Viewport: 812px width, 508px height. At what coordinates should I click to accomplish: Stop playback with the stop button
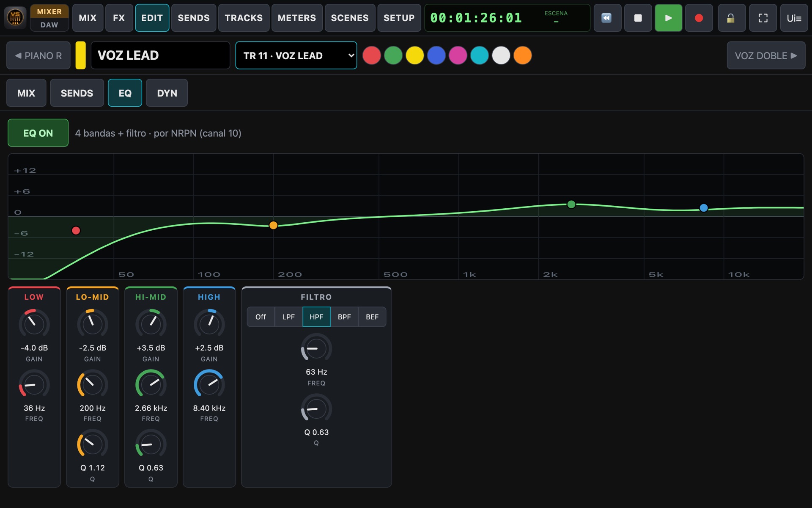pyautogui.click(x=638, y=18)
